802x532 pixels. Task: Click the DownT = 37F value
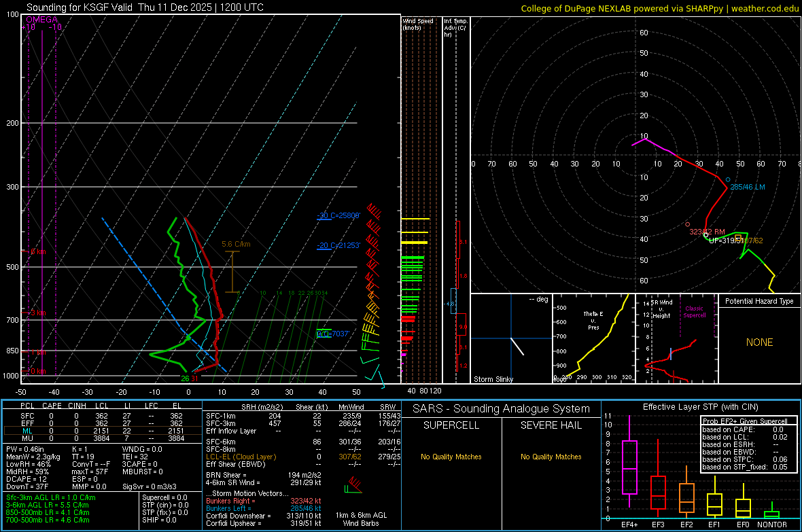tap(27, 486)
